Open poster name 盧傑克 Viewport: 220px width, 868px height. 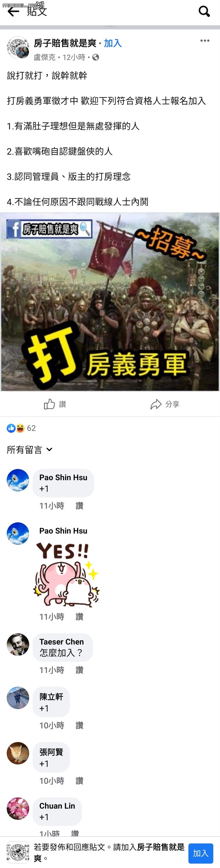tap(45, 57)
